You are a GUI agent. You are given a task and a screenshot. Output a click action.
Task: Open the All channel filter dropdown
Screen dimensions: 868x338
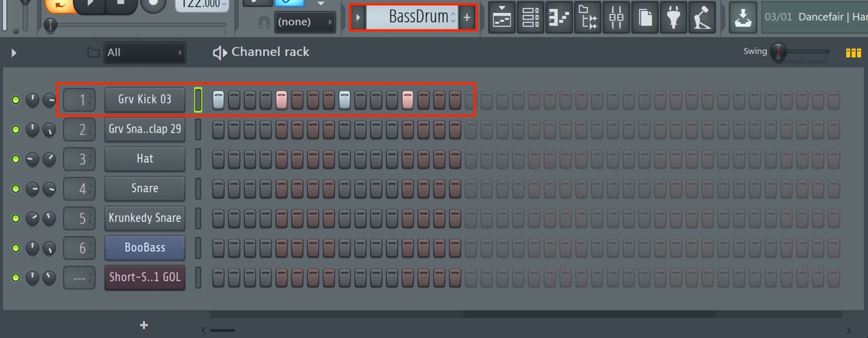click(144, 53)
